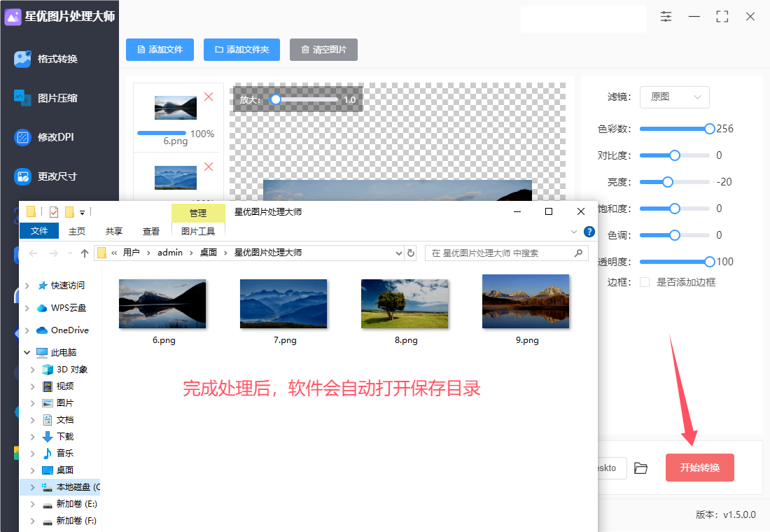Open output folder with the folder icon
The width and height of the screenshot is (770, 532).
[x=640, y=468]
